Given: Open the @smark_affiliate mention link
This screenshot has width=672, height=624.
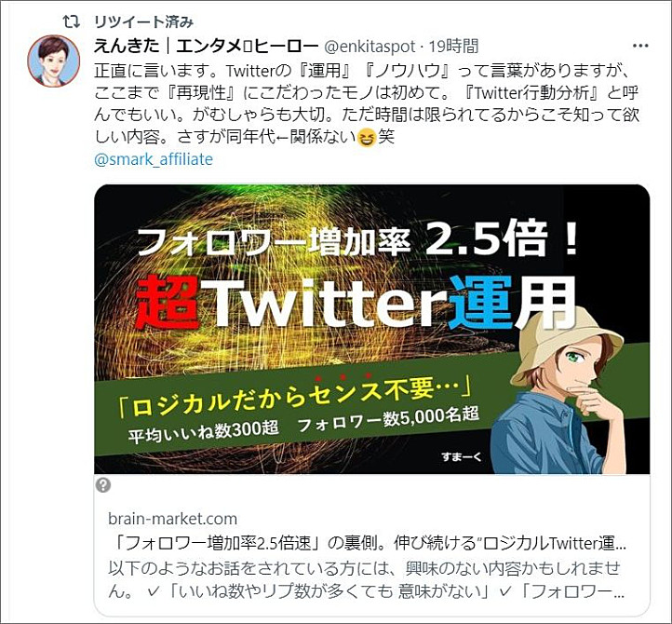Looking at the screenshot, I should click(x=154, y=159).
